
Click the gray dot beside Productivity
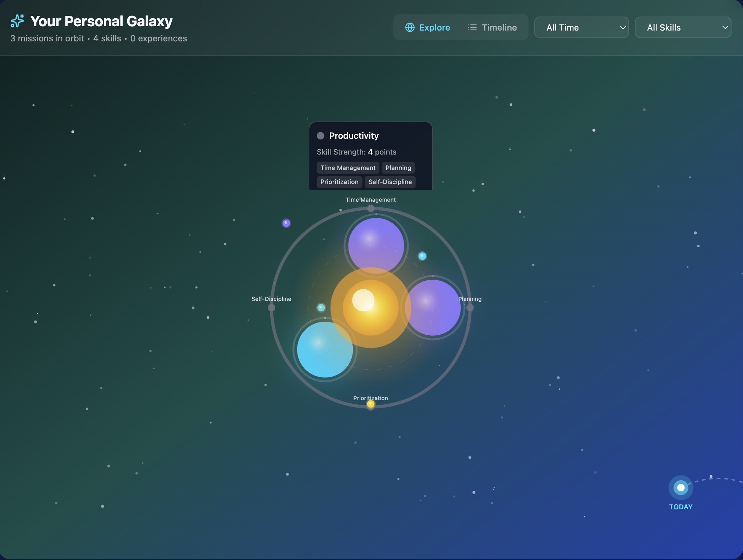point(320,136)
